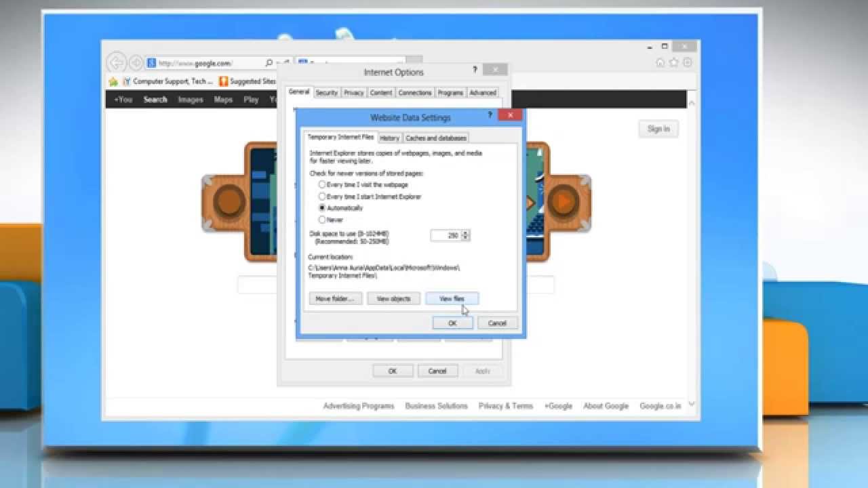
Task: Click the browser forward arrow button
Action: pos(136,63)
